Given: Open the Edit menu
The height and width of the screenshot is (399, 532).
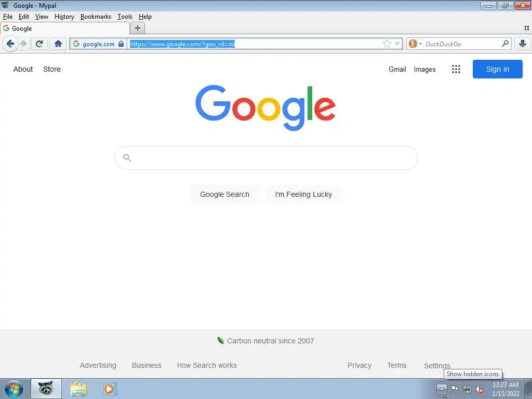Looking at the screenshot, I should pyautogui.click(x=24, y=17).
